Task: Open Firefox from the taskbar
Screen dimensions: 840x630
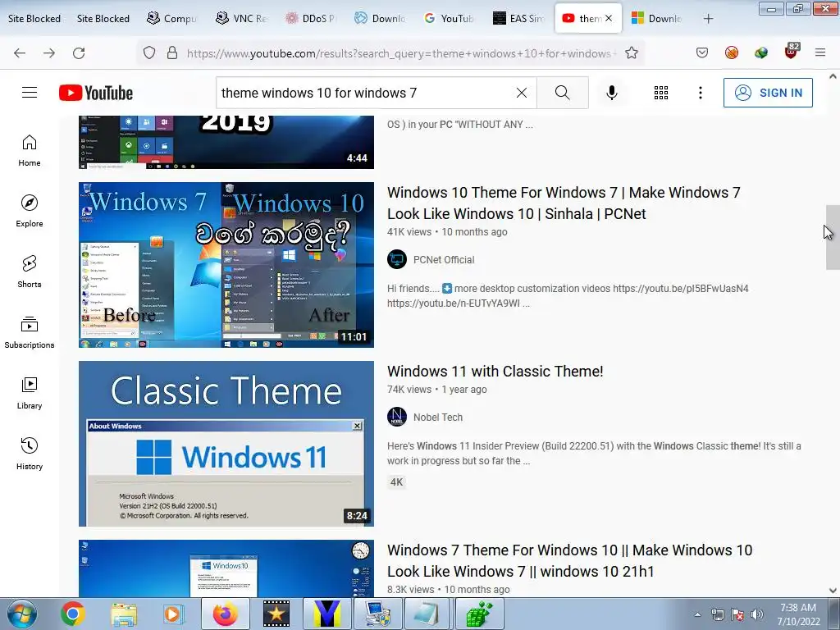Action: coord(226,614)
